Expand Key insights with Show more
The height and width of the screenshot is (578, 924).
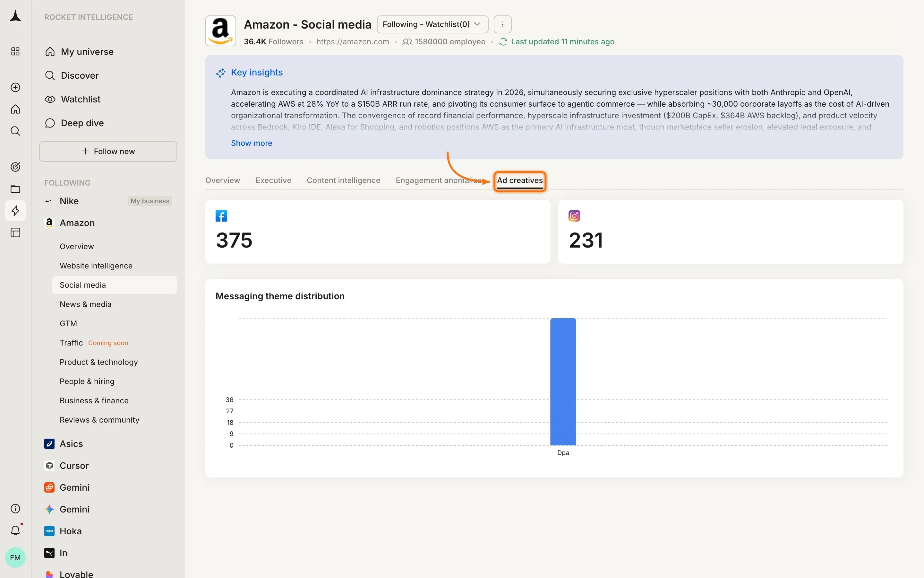tap(252, 143)
